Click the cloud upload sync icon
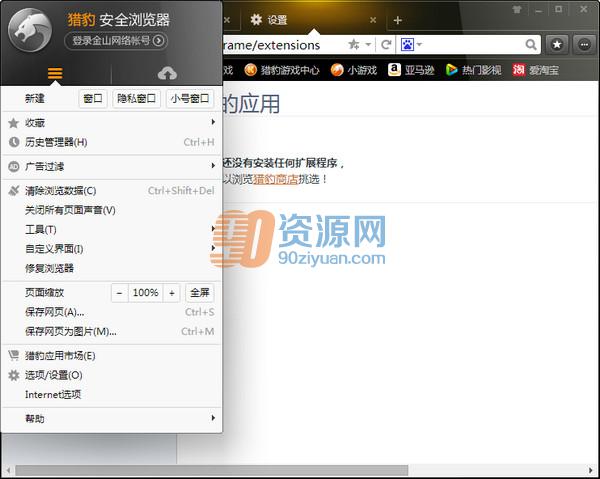This screenshot has height=479, width=600. point(167,73)
